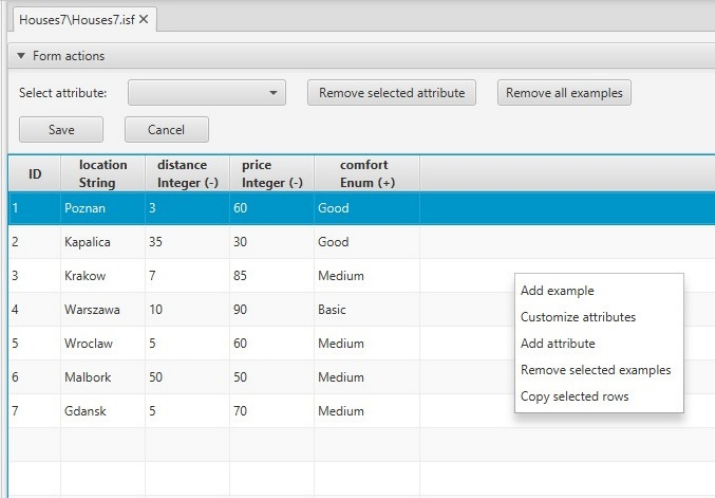715x498 pixels.
Task: Click price value 85 in Krakow row
Action: coord(272,275)
